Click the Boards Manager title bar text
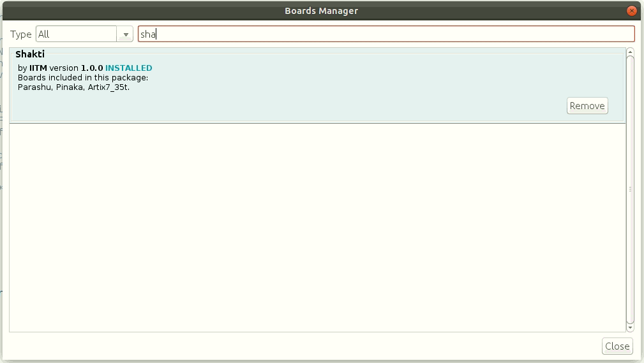Viewport: 644px width, 363px height. click(x=321, y=11)
